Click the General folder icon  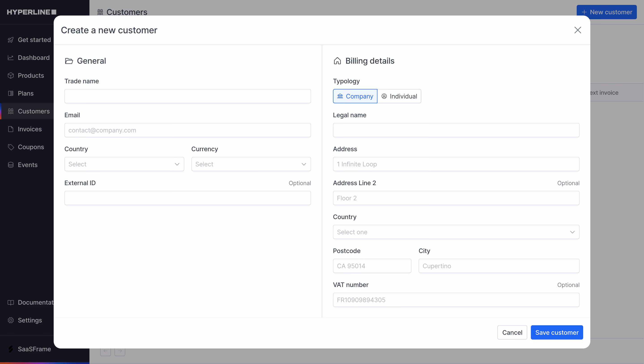click(x=69, y=61)
